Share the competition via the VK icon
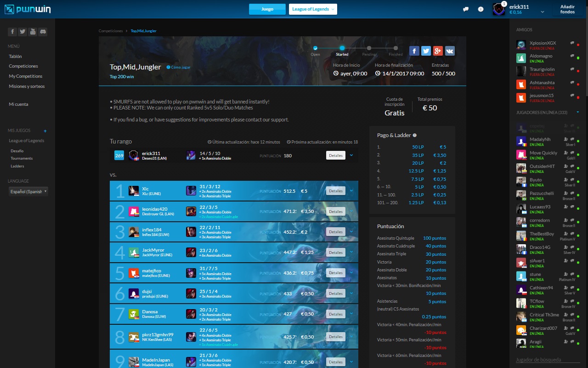Viewport: 588px width, 368px height. [x=450, y=51]
